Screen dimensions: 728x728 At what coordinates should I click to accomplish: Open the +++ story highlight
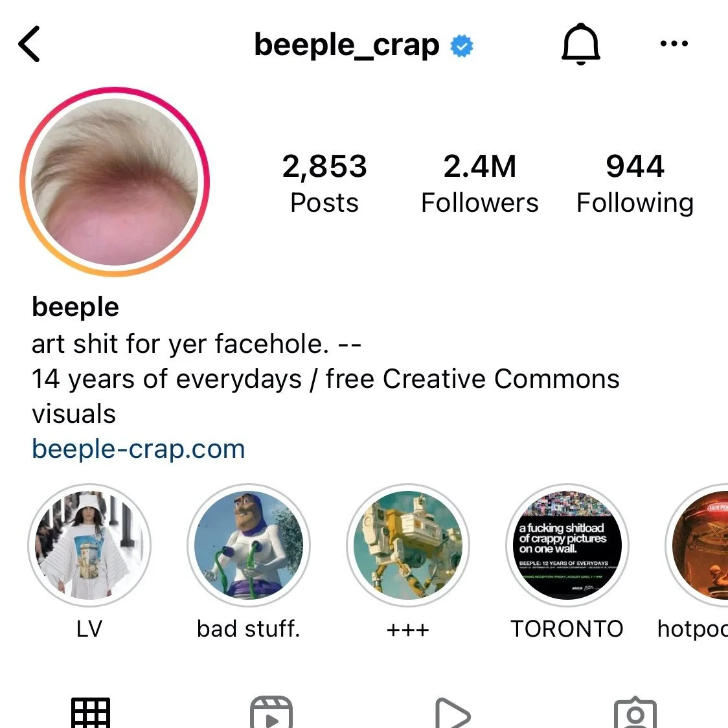pos(407,545)
